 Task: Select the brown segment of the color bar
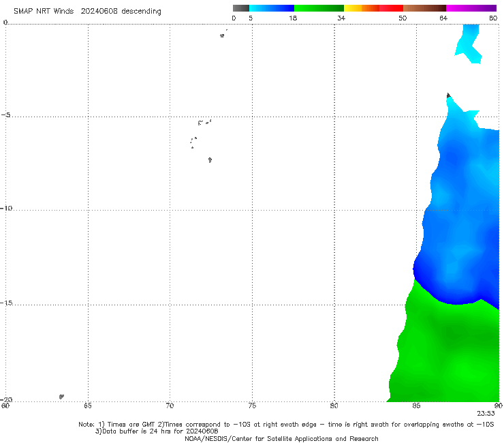pos(424,8)
